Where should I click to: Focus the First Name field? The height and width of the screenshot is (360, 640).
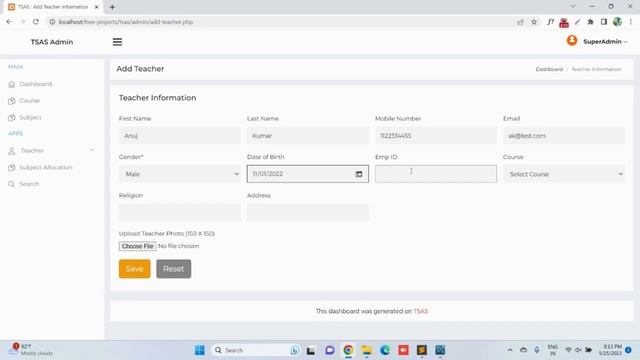pyautogui.click(x=180, y=136)
